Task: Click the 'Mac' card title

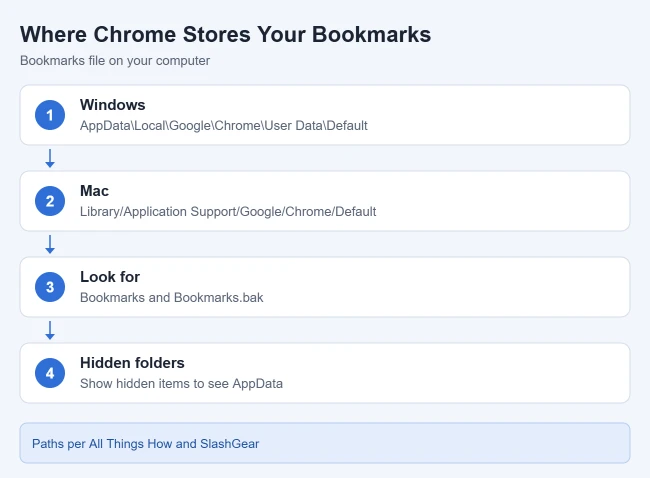Action: pos(95,191)
